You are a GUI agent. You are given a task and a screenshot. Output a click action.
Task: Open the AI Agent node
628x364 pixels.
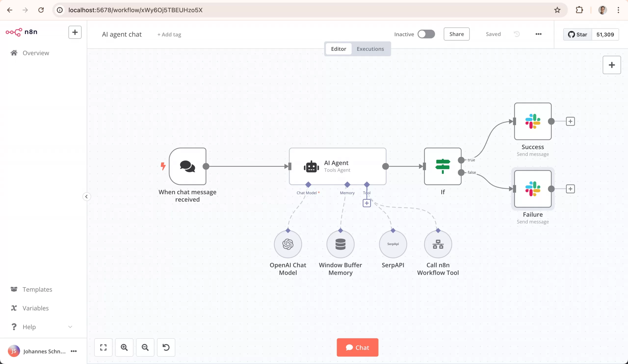click(337, 166)
